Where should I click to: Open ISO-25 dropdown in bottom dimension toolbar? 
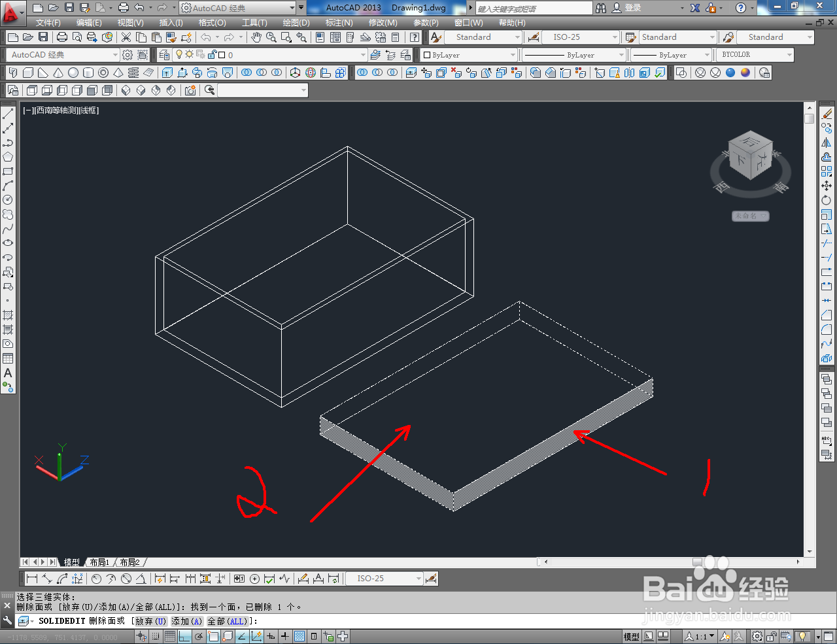385,579
